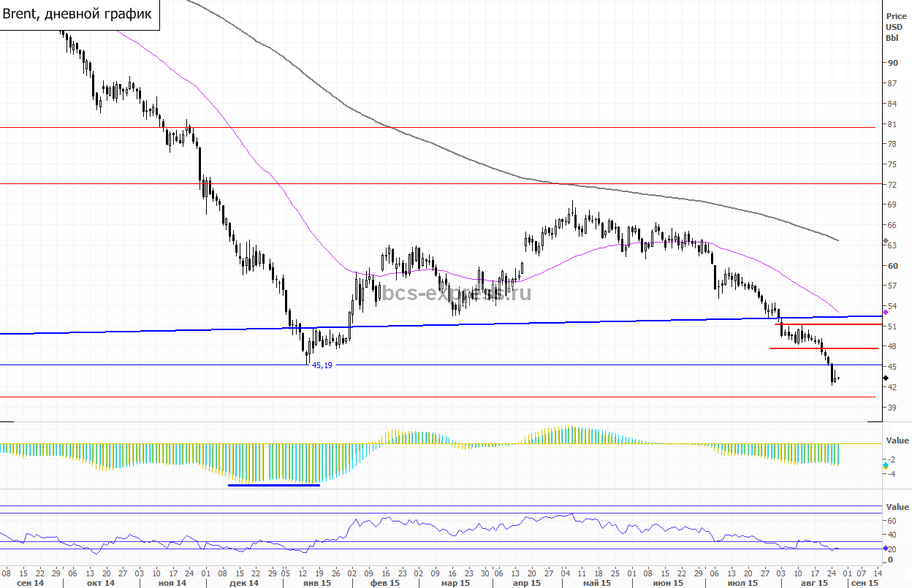Click the 45,19 low price label

(x=322, y=365)
